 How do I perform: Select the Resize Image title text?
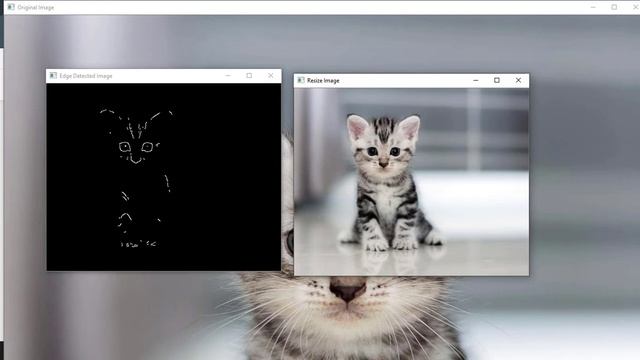click(x=323, y=81)
